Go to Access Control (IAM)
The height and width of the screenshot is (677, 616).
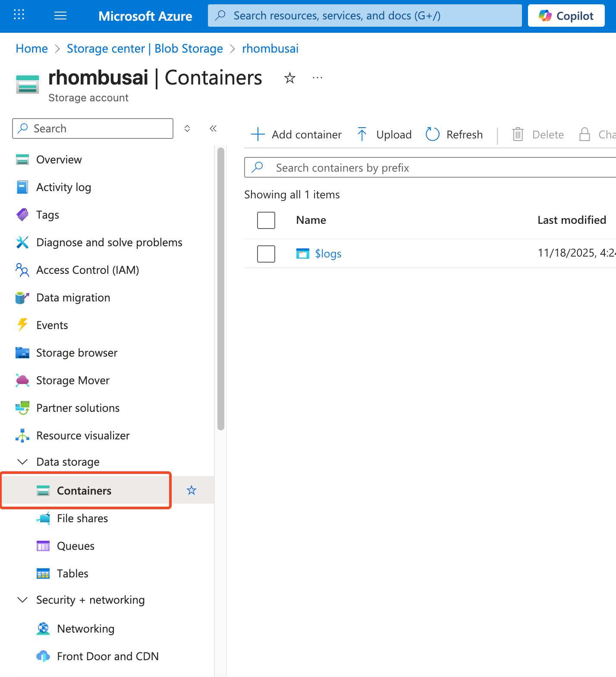click(87, 270)
